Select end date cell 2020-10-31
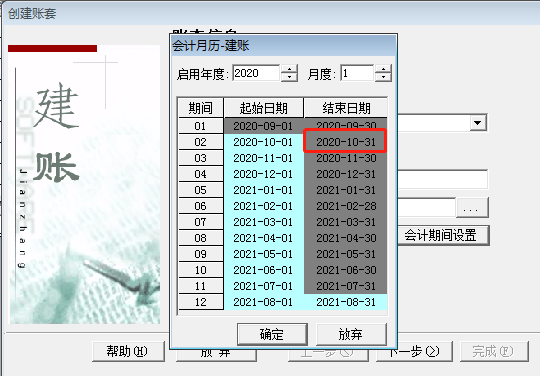The width and height of the screenshot is (540, 376). (345, 142)
